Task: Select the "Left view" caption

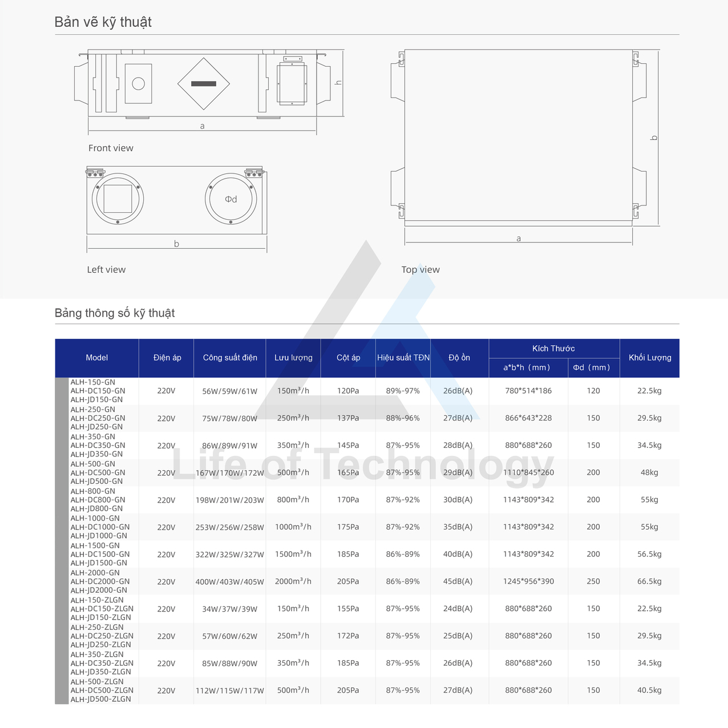Action: 106,270
